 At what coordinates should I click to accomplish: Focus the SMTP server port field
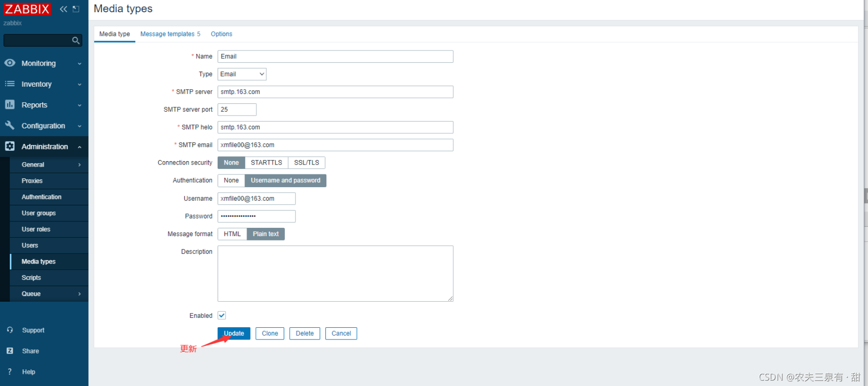237,109
